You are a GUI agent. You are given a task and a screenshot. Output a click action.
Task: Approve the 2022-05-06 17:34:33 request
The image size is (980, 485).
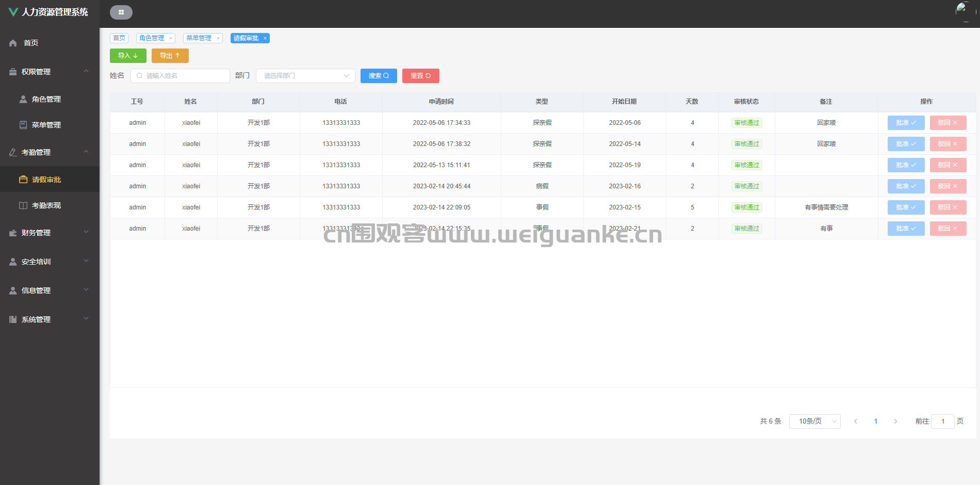tap(906, 123)
